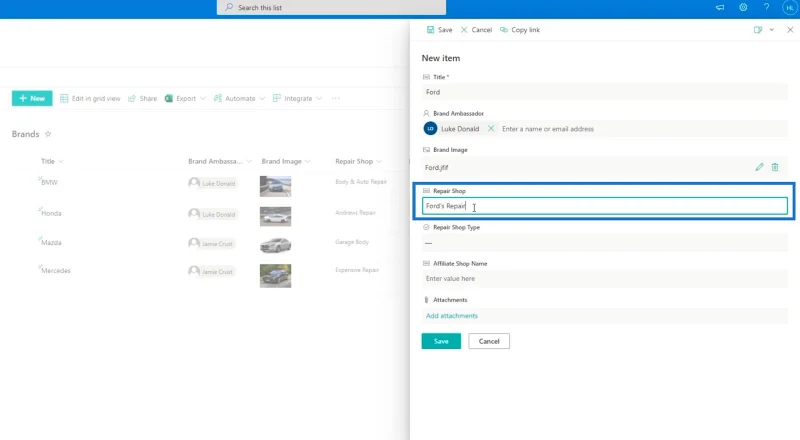Open the Repair Shop column menu
Image resolution: width=800 pixels, height=440 pixels.
(358, 161)
